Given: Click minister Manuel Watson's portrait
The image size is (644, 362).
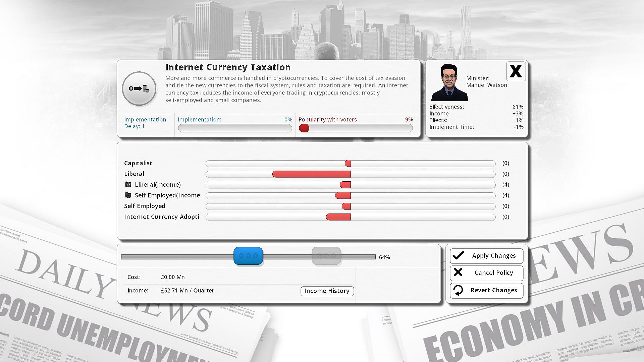Looking at the screenshot, I should (x=449, y=83).
